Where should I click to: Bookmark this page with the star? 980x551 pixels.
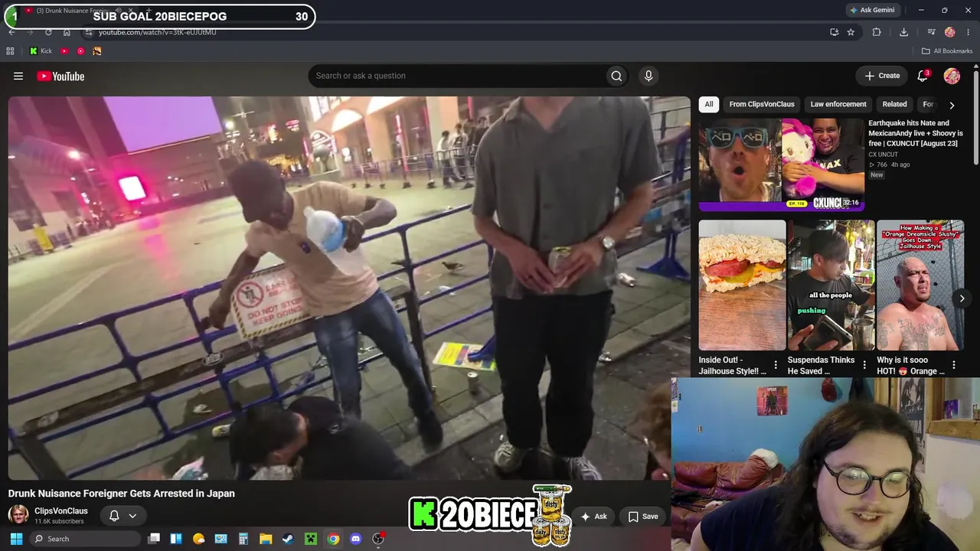(851, 32)
